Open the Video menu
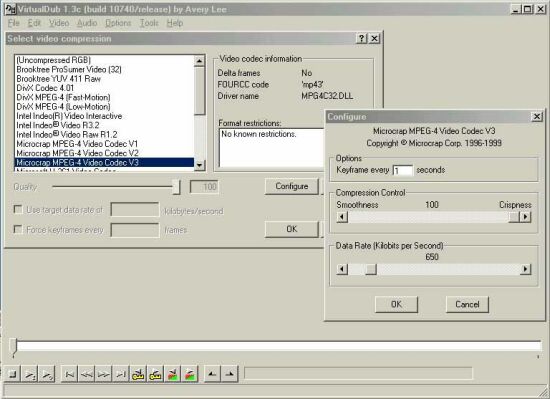 [x=59, y=23]
